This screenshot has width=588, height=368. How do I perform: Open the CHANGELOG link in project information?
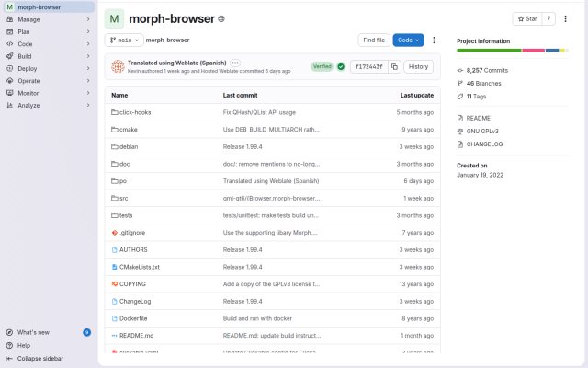[484, 144]
